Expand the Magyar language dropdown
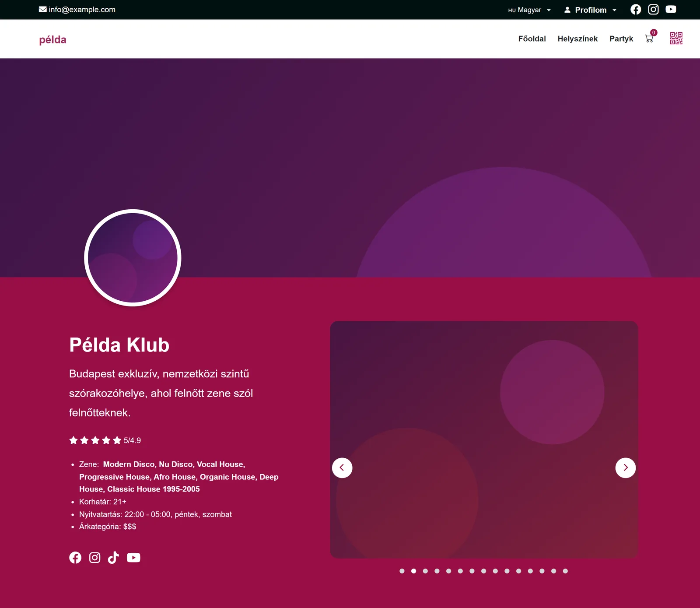The image size is (700, 608). (x=529, y=10)
